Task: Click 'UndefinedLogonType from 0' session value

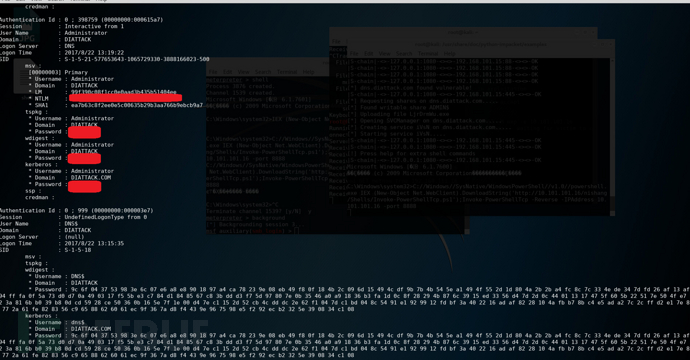Action: (x=106, y=217)
